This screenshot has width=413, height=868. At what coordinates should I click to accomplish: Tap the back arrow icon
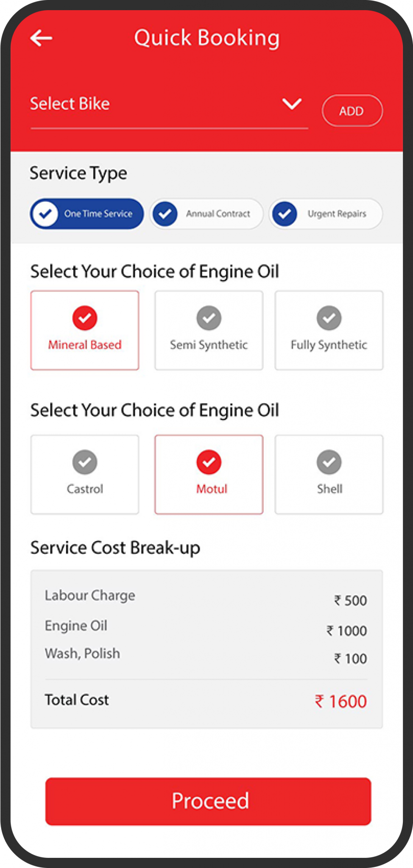pyautogui.click(x=41, y=38)
